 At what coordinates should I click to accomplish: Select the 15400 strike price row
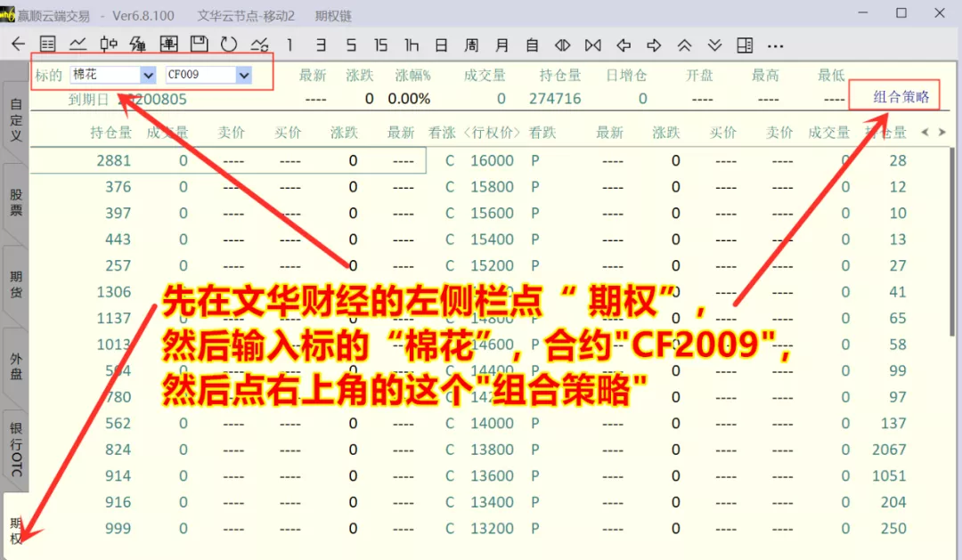click(x=492, y=239)
